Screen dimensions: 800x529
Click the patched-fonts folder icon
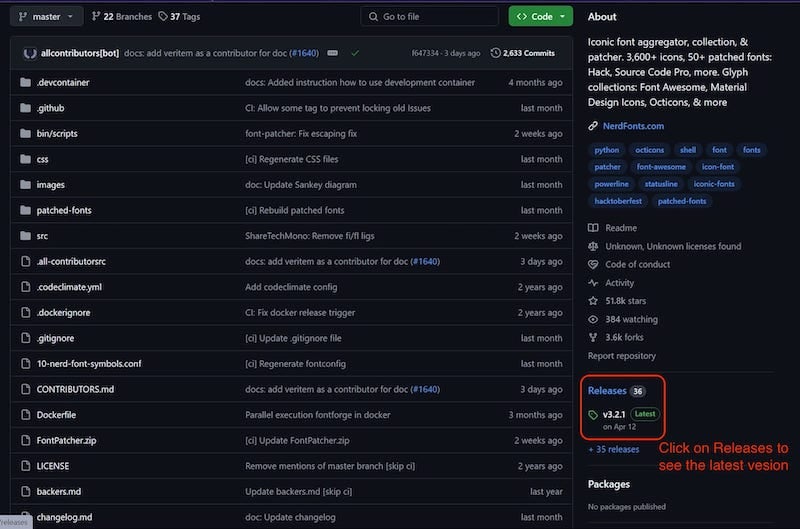26,210
